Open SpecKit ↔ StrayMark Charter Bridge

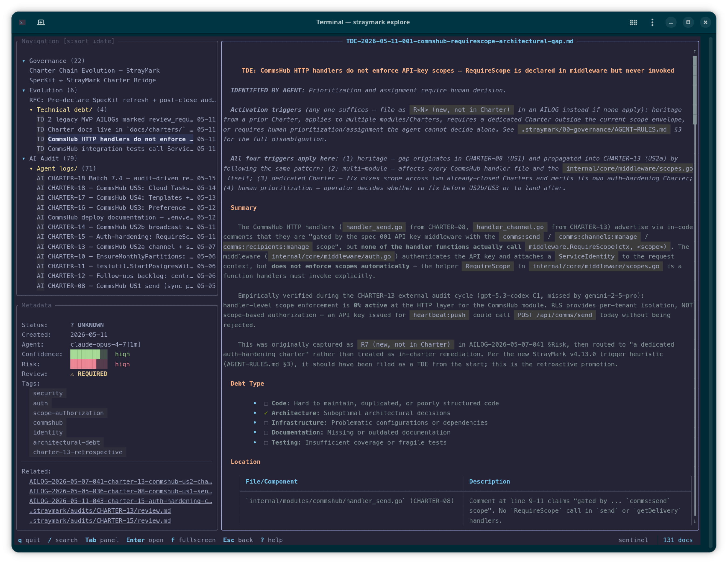coord(92,80)
